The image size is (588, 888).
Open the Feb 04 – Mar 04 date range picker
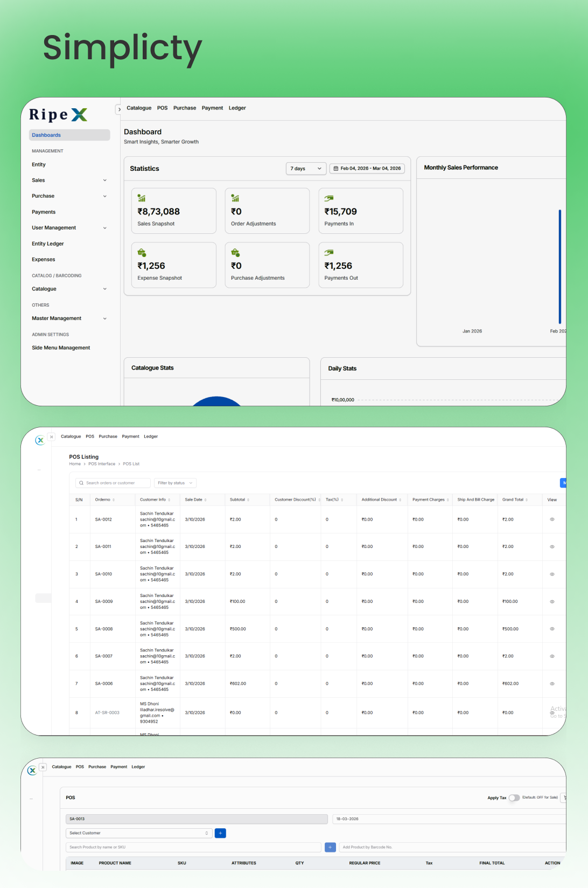tap(367, 169)
